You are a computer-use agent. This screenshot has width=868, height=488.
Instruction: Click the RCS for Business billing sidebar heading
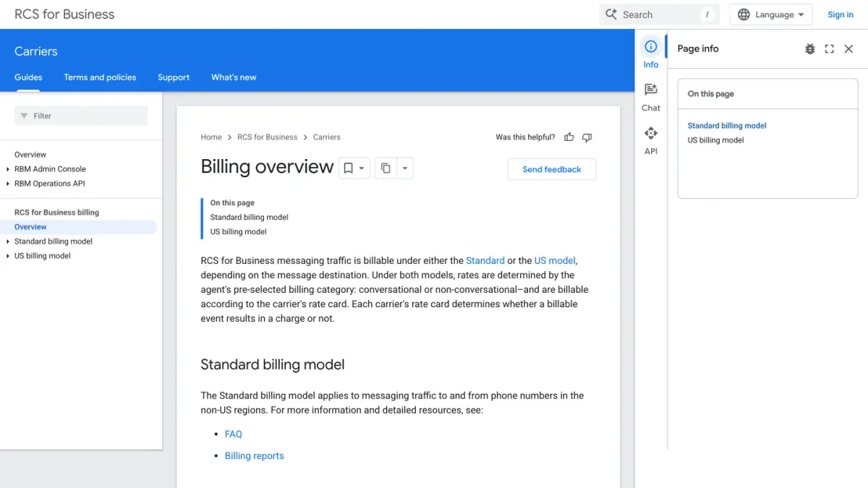tap(56, 213)
